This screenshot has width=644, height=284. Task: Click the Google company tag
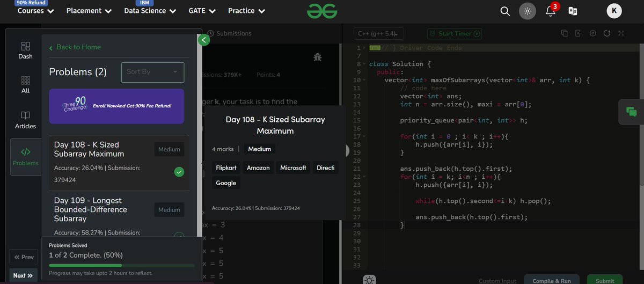pos(226,183)
